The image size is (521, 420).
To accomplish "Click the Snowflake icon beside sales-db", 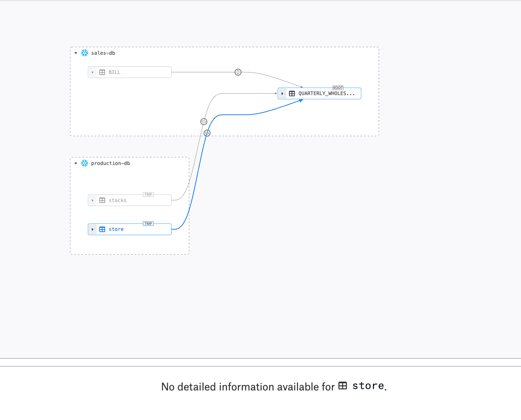I will pos(85,53).
